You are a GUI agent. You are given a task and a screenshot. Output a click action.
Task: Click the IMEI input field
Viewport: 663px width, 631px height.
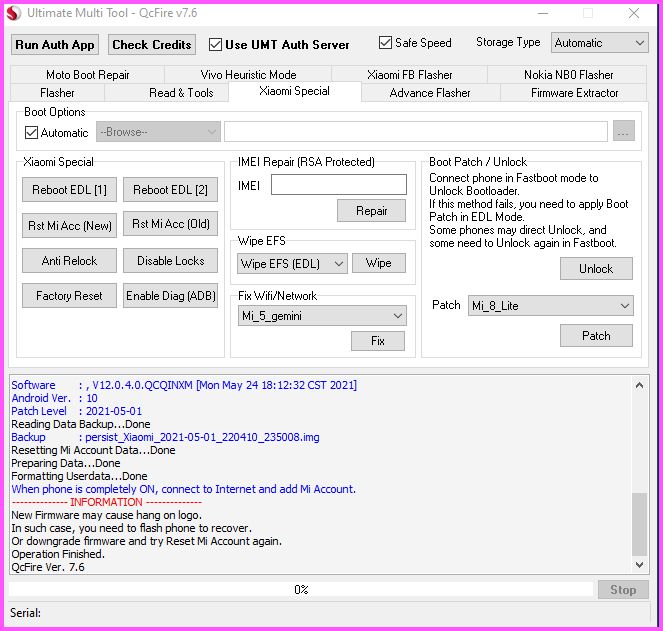tap(339, 184)
